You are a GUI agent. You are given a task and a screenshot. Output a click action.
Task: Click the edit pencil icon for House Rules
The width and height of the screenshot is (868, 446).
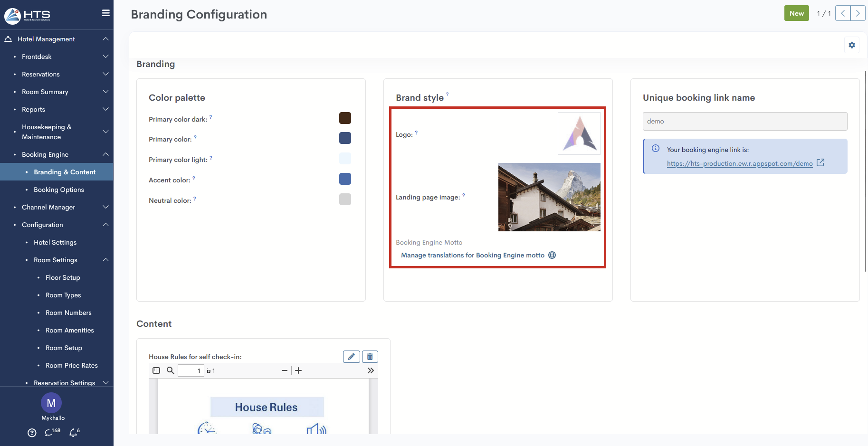click(351, 357)
